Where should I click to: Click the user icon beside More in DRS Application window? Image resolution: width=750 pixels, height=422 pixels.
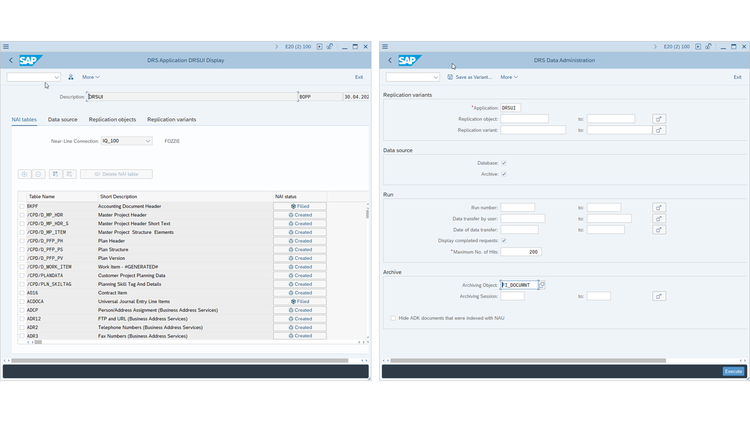pos(71,77)
